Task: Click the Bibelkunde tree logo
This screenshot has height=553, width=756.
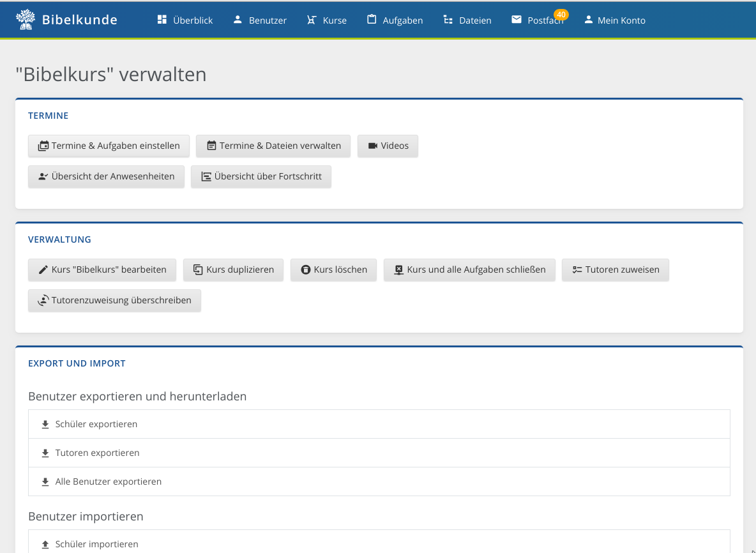Action: pos(25,20)
